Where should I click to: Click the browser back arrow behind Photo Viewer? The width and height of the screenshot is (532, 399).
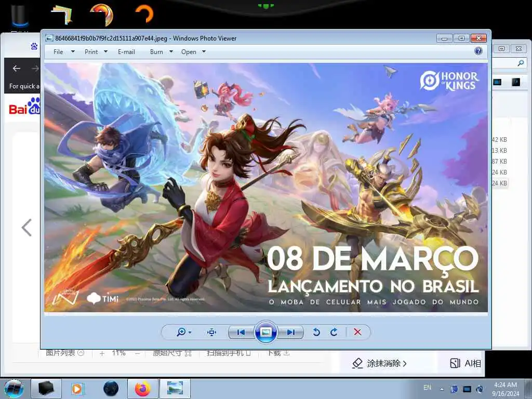click(17, 69)
